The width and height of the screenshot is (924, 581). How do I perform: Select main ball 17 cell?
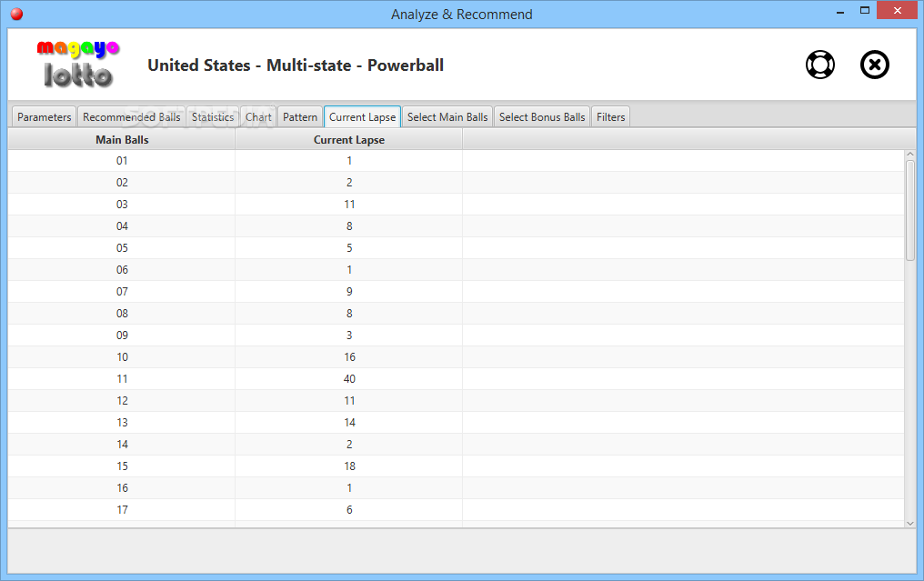(122, 510)
